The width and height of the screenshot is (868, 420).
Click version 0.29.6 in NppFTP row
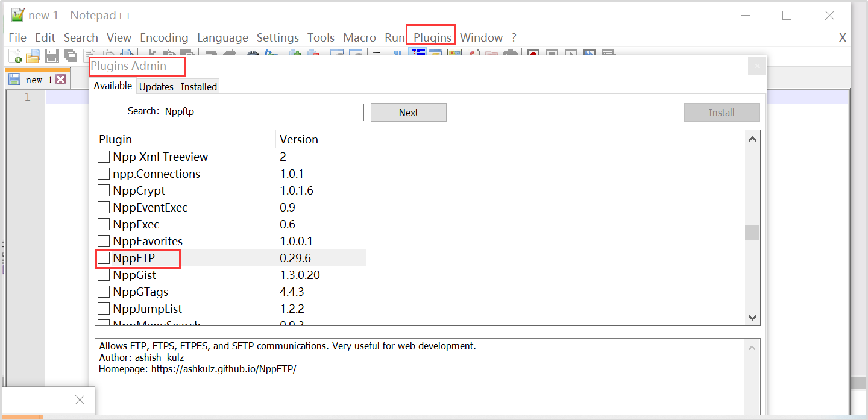(295, 259)
